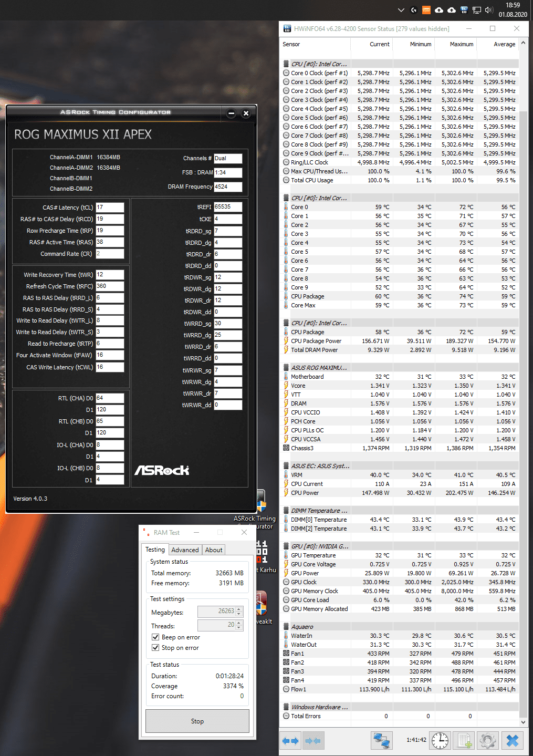Viewport: 533px width, 756px height.
Task: Select the DIMM[0] Temperature row
Action: coord(400,520)
